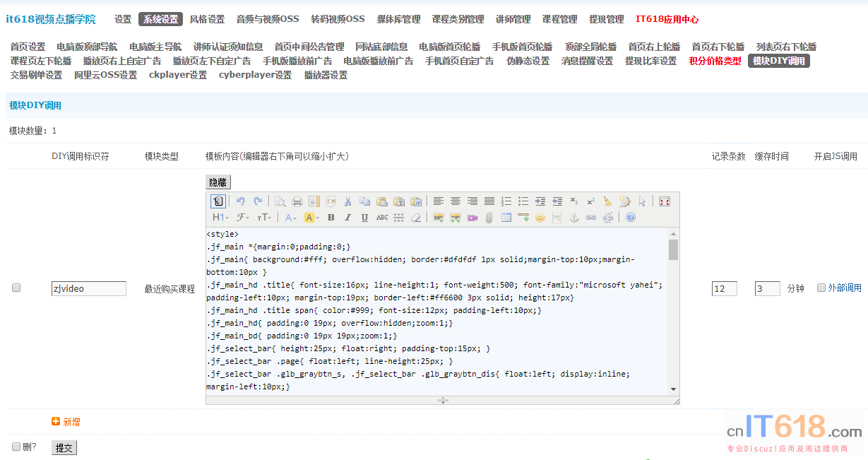Open 播放器设置 submenu link
Screen dimensions: 868x460
tap(326, 75)
